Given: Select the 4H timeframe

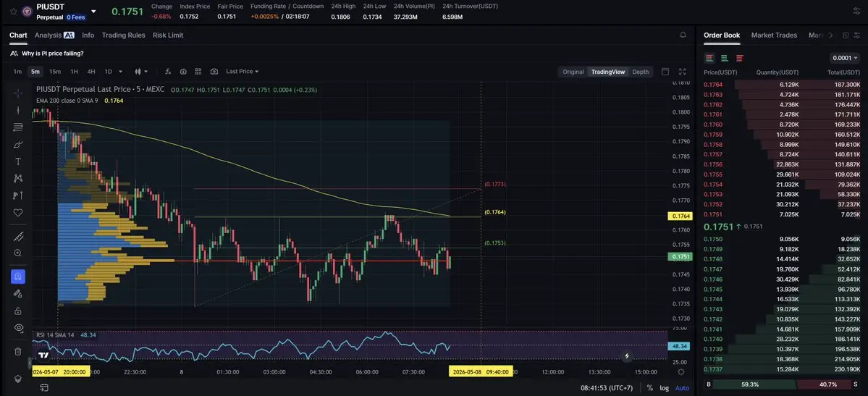Looking at the screenshot, I should [90, 72].
